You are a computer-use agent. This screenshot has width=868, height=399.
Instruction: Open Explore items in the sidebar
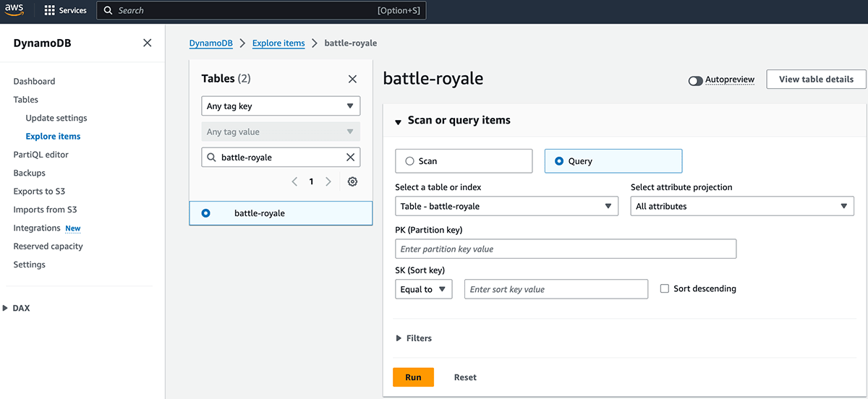[x=53, y=136]
